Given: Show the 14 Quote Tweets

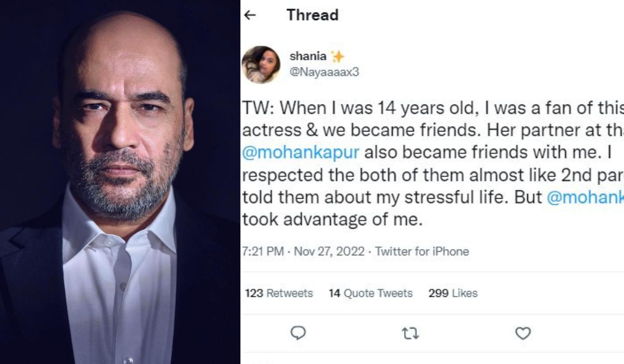Looking at the screenshot, I should pyautogui.click(x=370, y=293).
